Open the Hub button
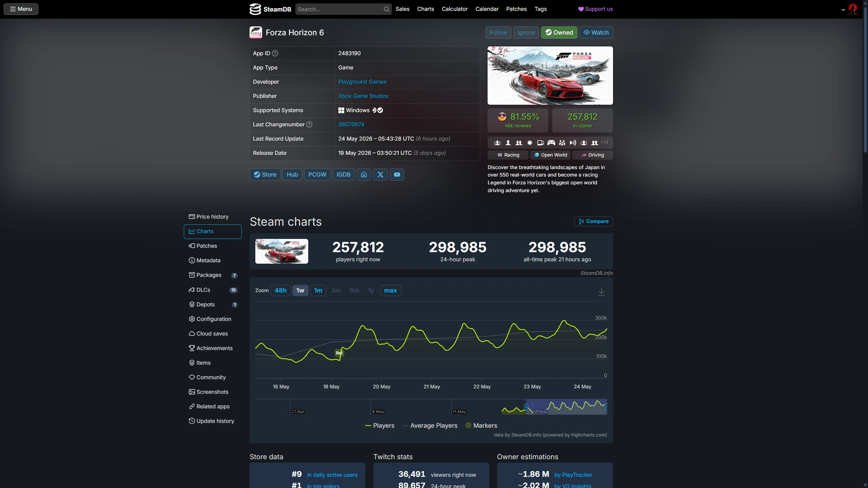The width and height of the screenshot is (868, 488). [292, 175]
